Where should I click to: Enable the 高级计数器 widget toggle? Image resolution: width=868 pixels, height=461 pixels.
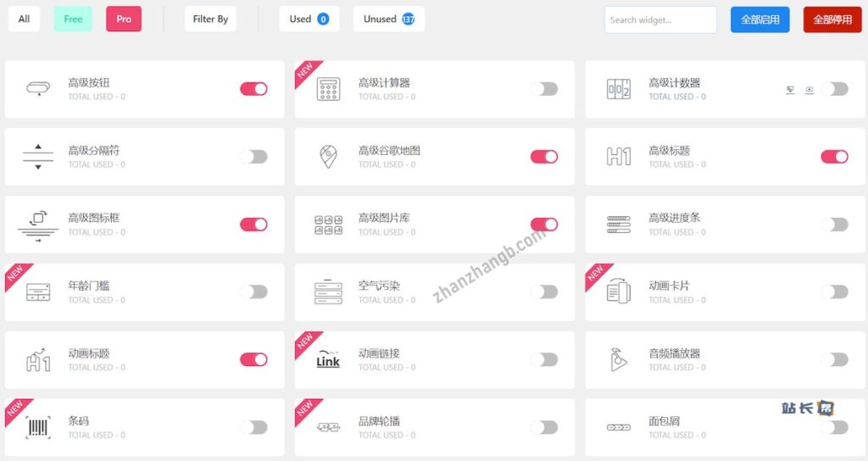pyautogui.click(x=834, y=89)
